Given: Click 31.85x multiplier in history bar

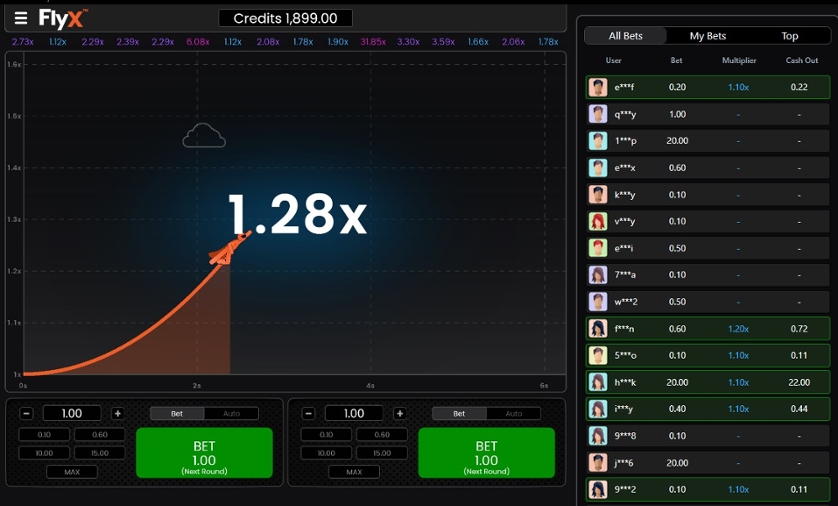Looking at the screenshot, I should pos(373,42).
